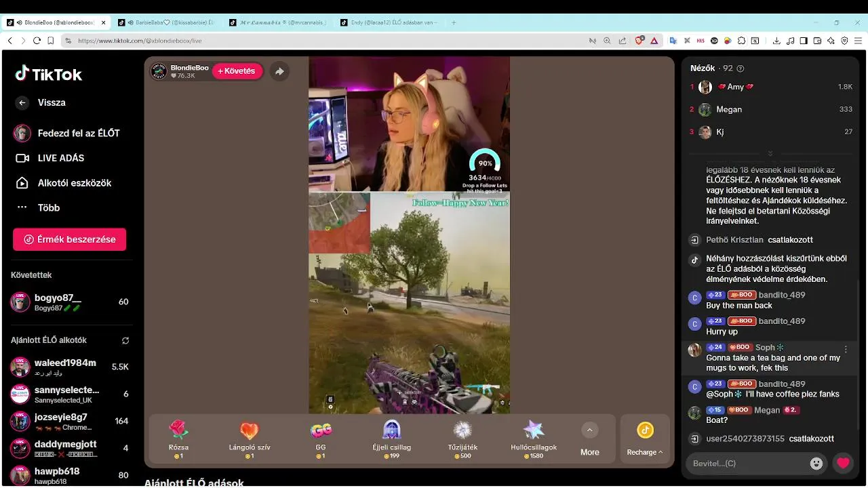
Task: Click the Nézők info help icon
Action: point(740,68)
